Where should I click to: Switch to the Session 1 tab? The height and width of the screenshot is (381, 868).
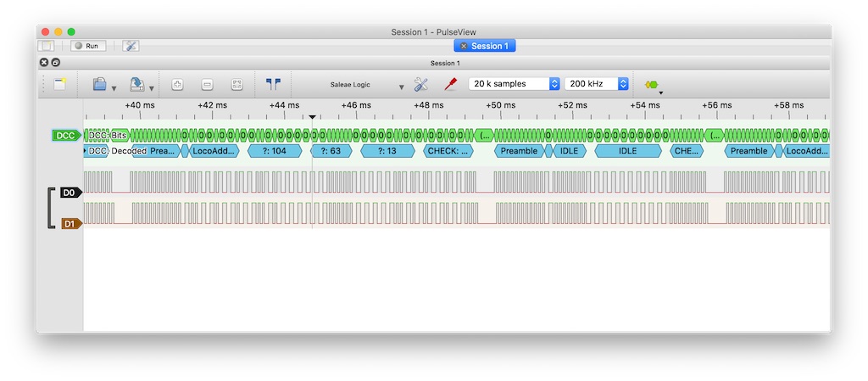(485, 46)
